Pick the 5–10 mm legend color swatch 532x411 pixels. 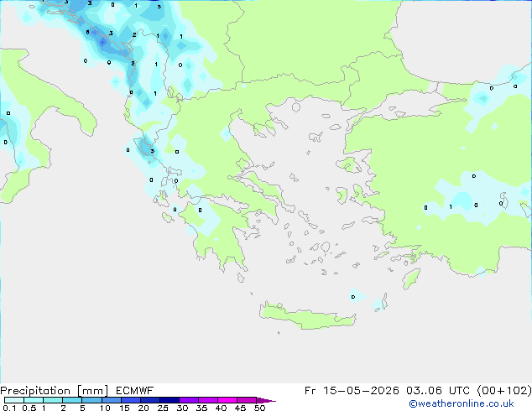coord(91,400)
